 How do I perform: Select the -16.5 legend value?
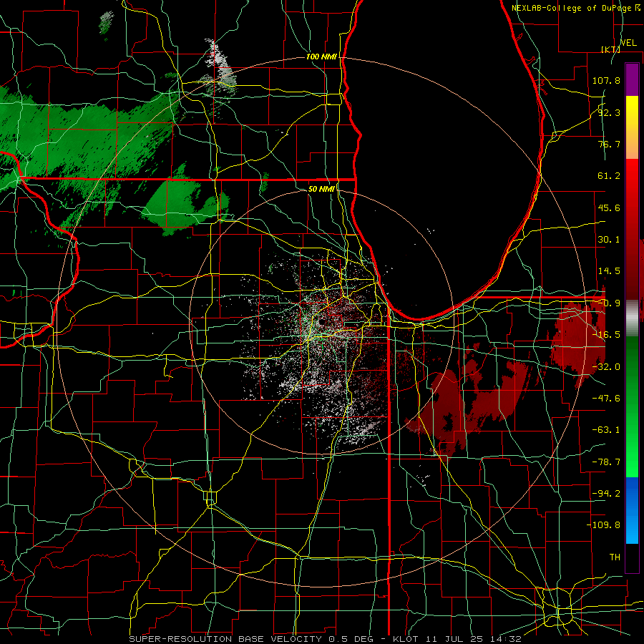(606, 335)
